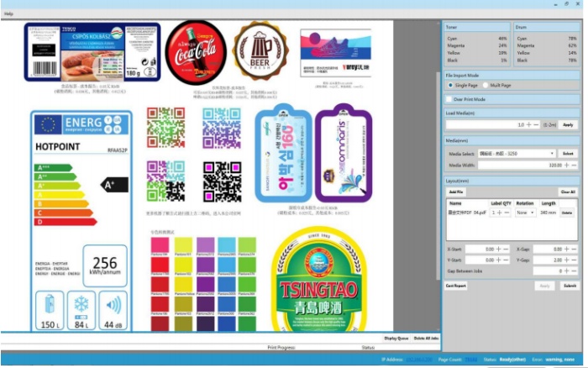
Task: Click the Submit button
Action: [x=570, y=286]
